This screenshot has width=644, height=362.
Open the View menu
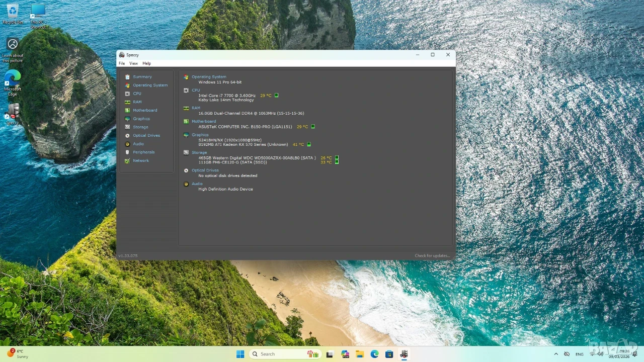coord(133,63)
